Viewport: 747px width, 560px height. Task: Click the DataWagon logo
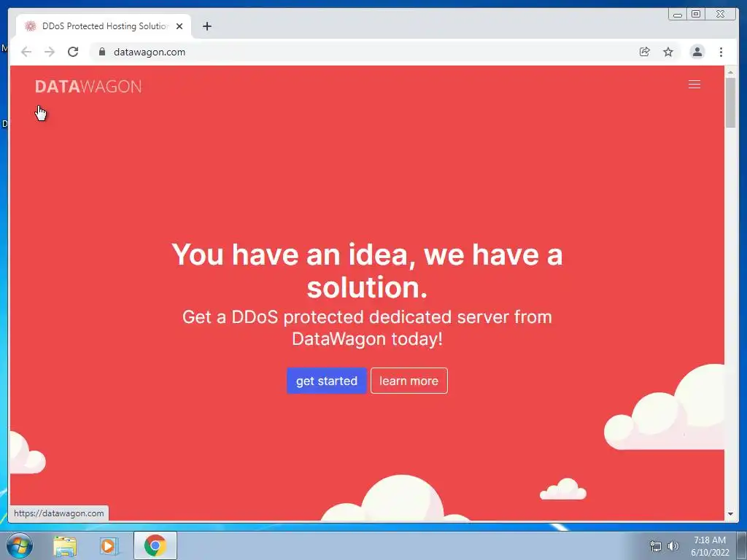pos(88,86)
